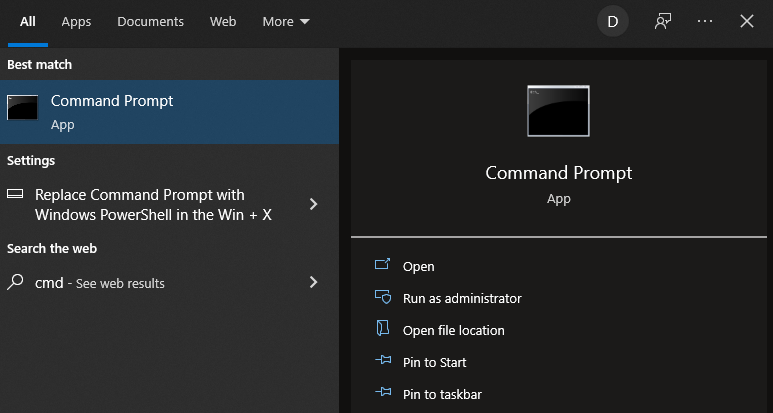Viewport: 773px width, 413px height.
Task: Click the Open file location icon
Action: tap(383, 328)
